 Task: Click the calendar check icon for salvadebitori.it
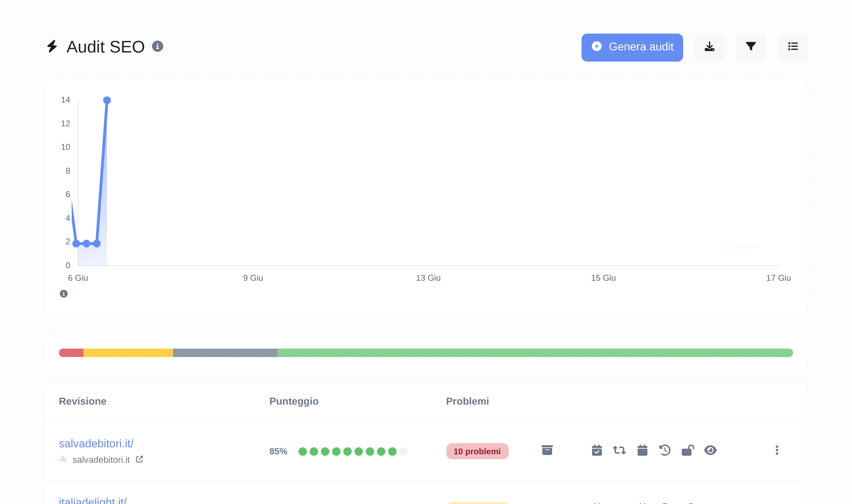coord(597,450)
